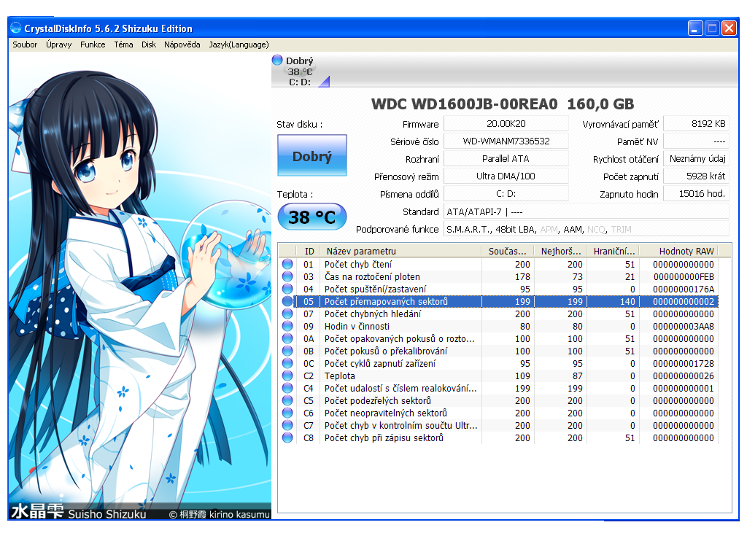Click the Nejhorš... column header

(x=560, y=251)
